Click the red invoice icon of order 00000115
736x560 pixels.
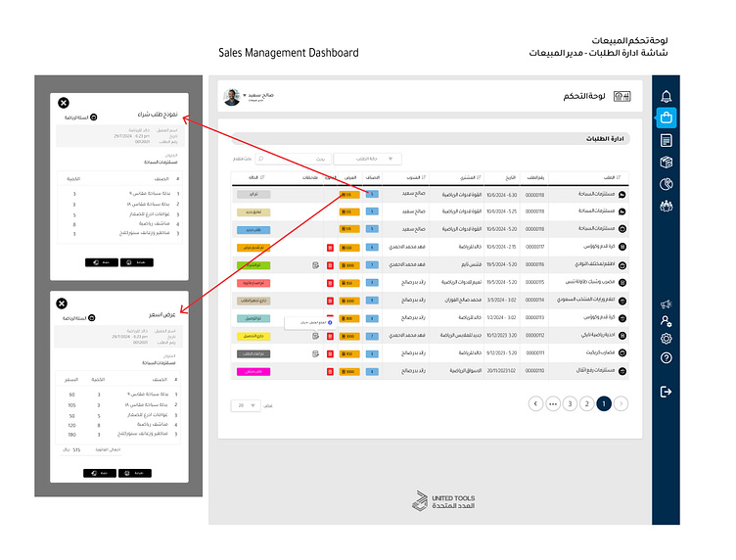click(x=330, y=283)
